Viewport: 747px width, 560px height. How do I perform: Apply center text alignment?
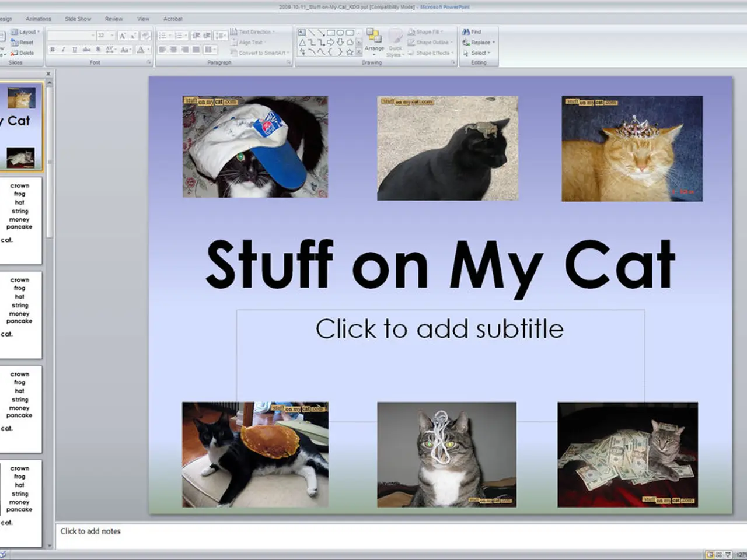click(x=173, y=50)
